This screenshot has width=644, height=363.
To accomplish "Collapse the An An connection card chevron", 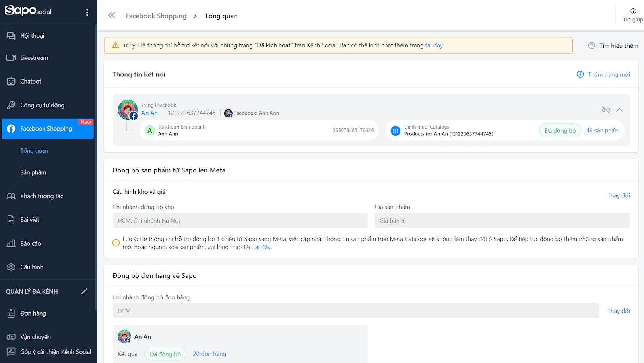I will click(x=619, y=110).
